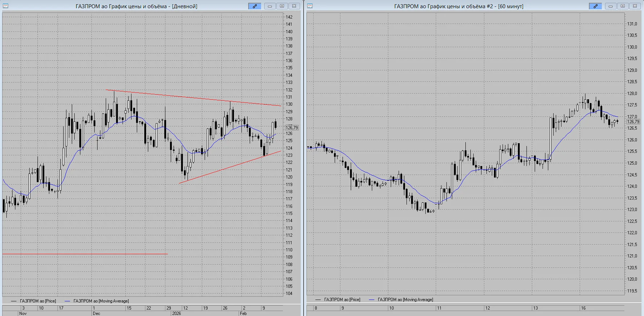Click the 16 date marker on the 60-minute axis
The height and width of the screenshot is (316, 644).
tap(583, 308)
